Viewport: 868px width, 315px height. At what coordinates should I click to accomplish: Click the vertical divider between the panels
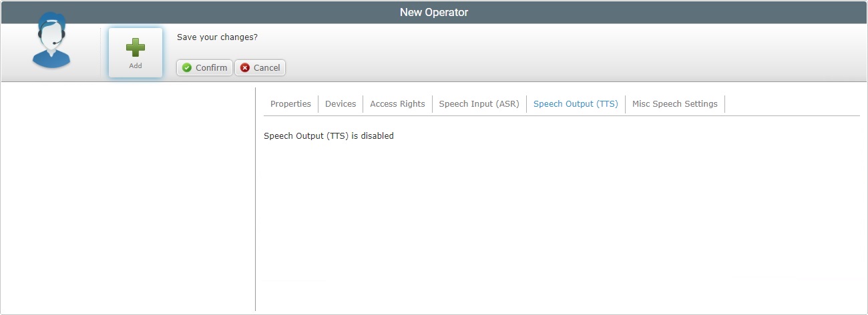pyautogui.click(x=255, y=200)
